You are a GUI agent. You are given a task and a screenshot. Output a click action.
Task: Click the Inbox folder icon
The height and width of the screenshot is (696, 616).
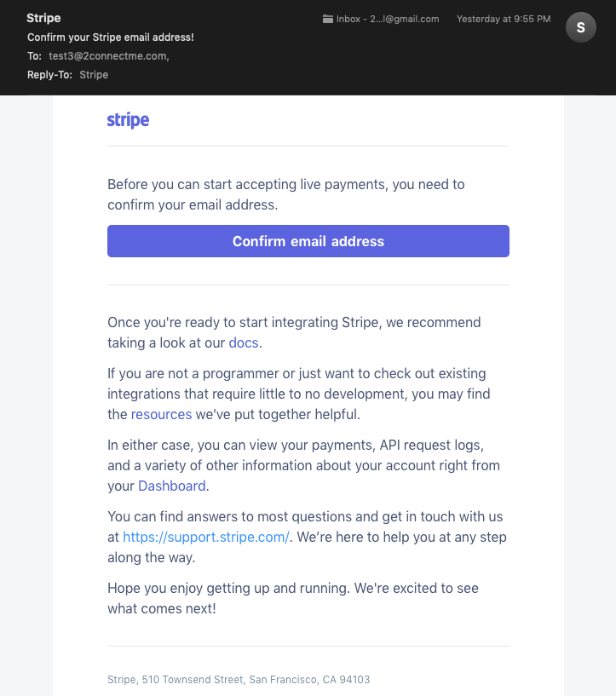click(328, 19)
